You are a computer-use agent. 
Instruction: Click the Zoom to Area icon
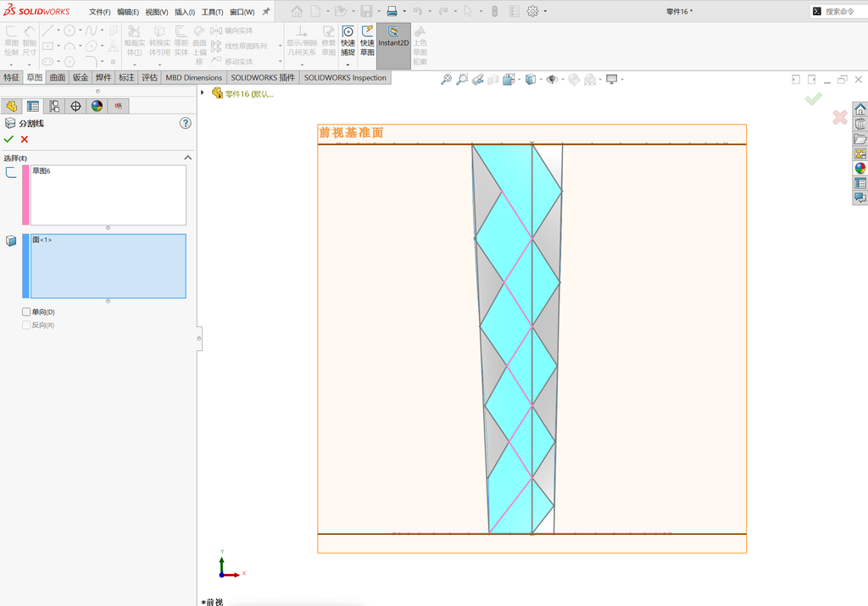click(462, 80)
